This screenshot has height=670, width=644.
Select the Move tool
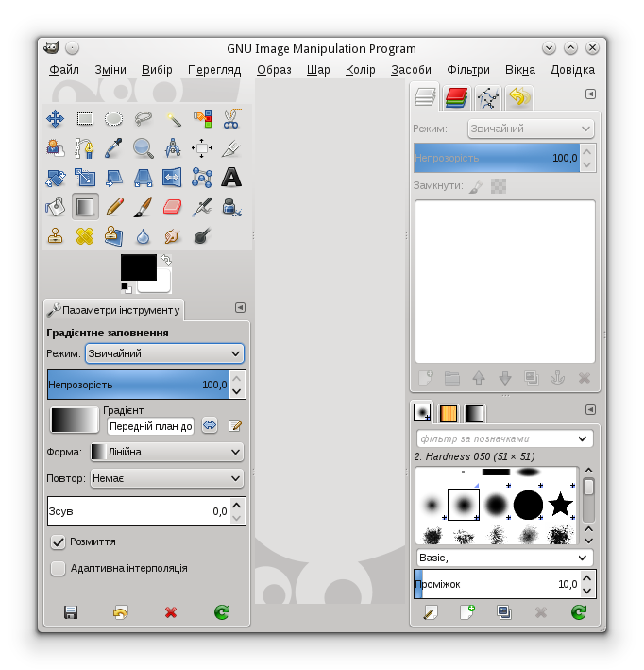tap(56, 118)
